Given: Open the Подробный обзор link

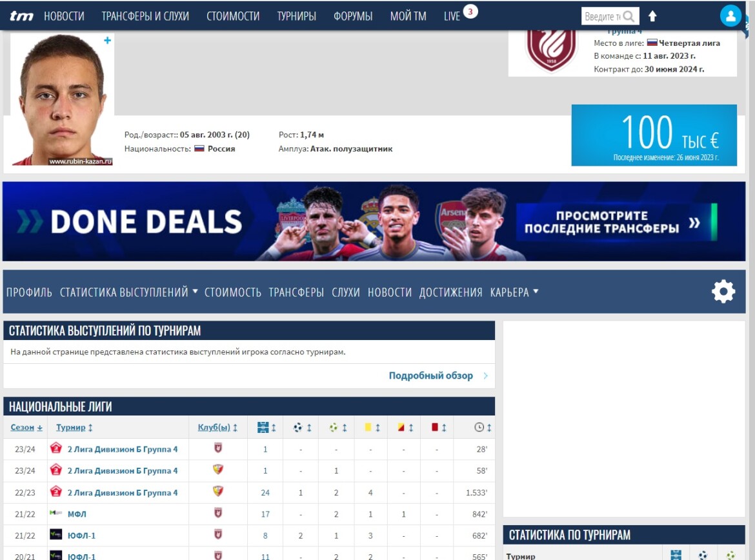Looking at the screenshot, I should (431, 375).
